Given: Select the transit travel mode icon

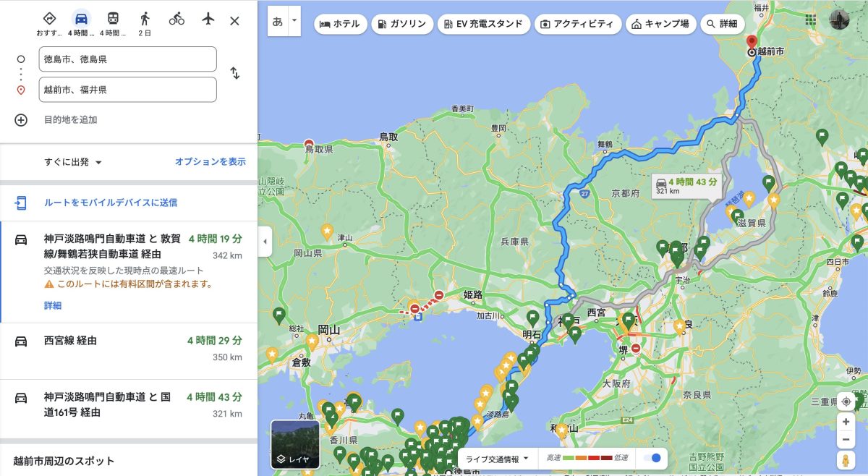Looking at the screenshot, I should coord(113,20).
